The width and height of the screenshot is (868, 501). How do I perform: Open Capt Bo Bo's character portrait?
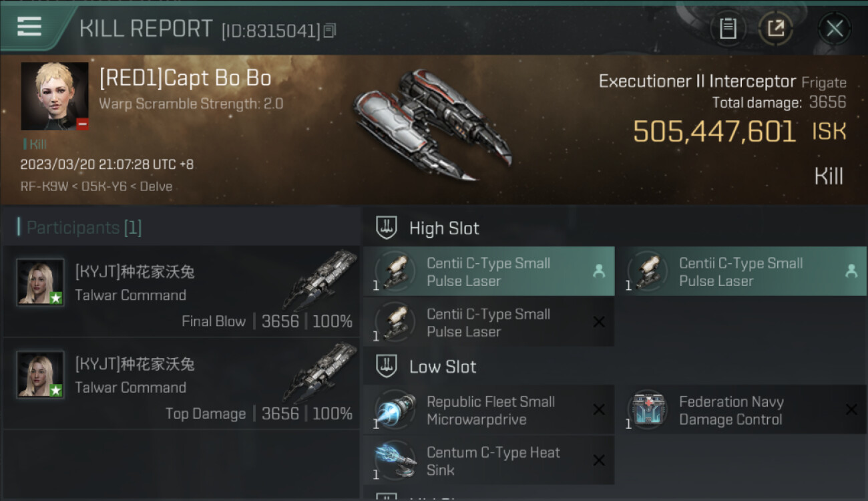[x=55, y=96]
